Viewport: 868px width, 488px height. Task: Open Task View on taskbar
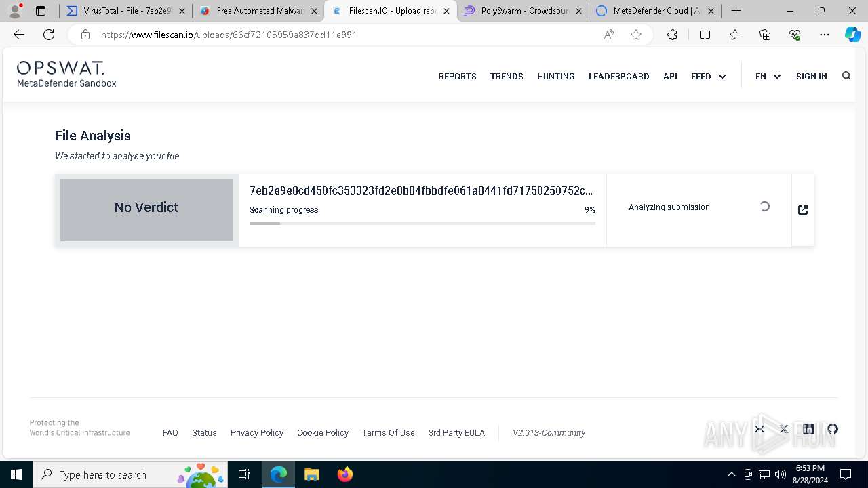coord(244,474)
